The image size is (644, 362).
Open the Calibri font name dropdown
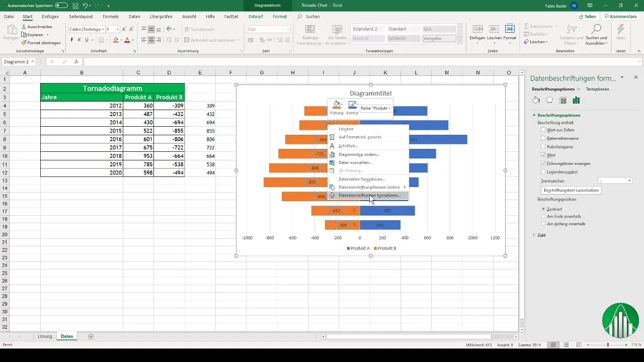(x=104, y=29)
